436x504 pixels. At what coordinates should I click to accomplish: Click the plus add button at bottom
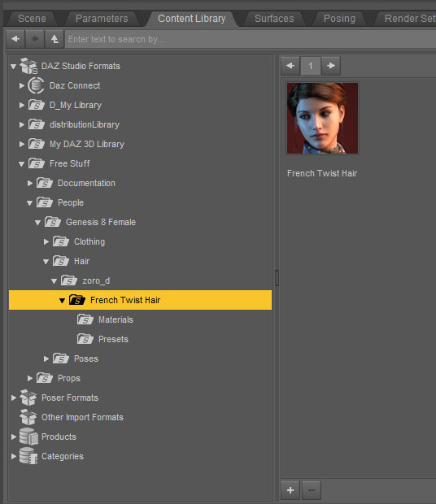coord(290,490)
